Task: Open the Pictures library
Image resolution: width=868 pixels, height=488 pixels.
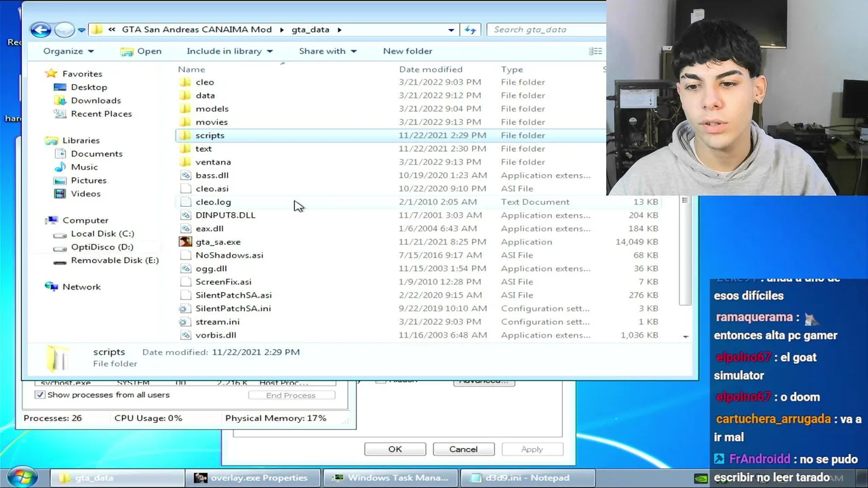Action: coord(88,180)
